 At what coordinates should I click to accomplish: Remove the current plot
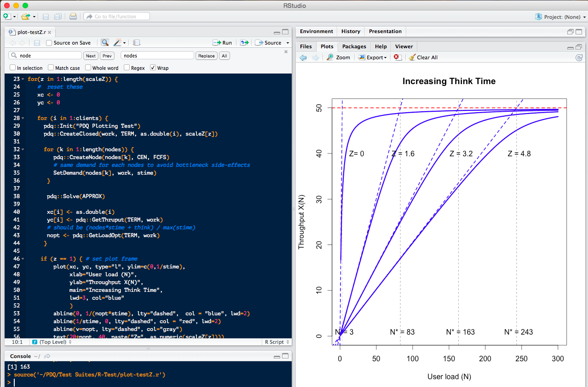pyautogui.click(x=398, y=57)
